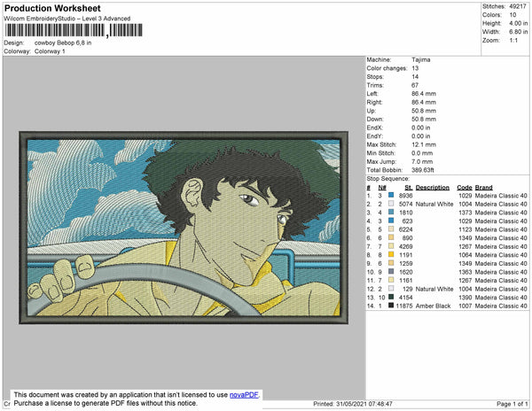Pick color swatch for stop 3 (1810)
This screenshot has width=532, height=411.
pyautogui.click(x=391, y=213)
